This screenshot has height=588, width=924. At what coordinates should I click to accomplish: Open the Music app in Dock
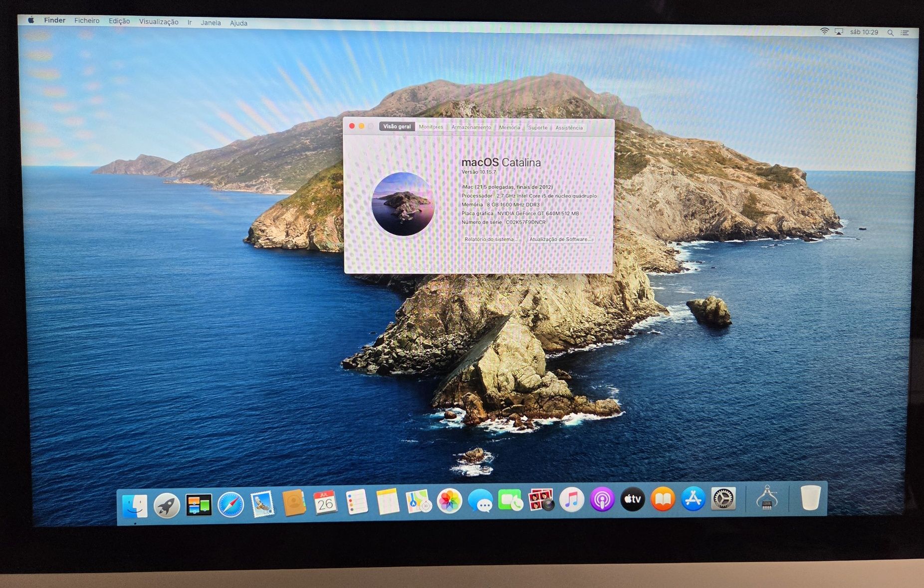(x=572, y=499)
